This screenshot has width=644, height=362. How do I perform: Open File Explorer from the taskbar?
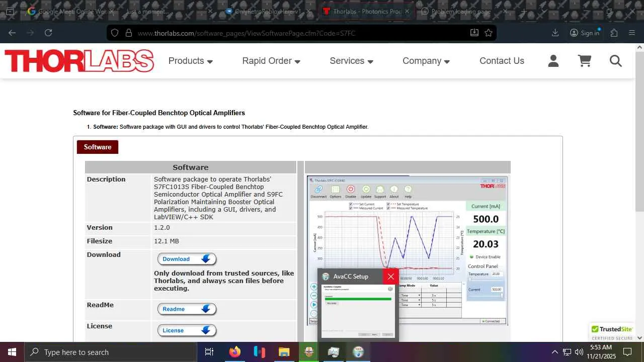pos(284,352)
